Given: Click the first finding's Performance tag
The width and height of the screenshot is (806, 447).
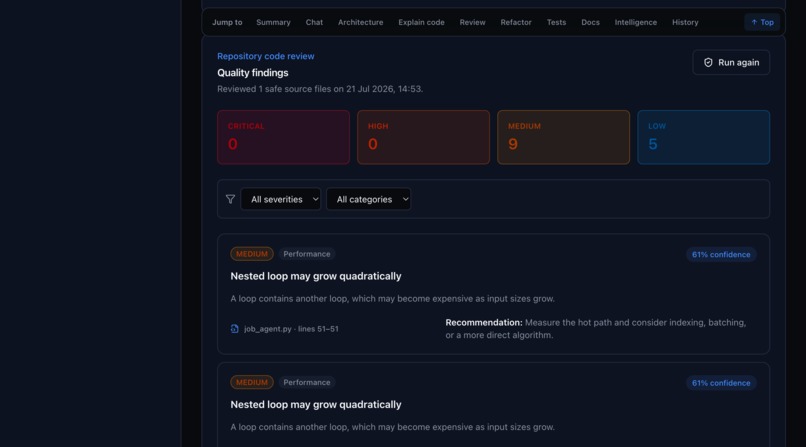Looking at the screenshot, I should click(x=307, y=254).
